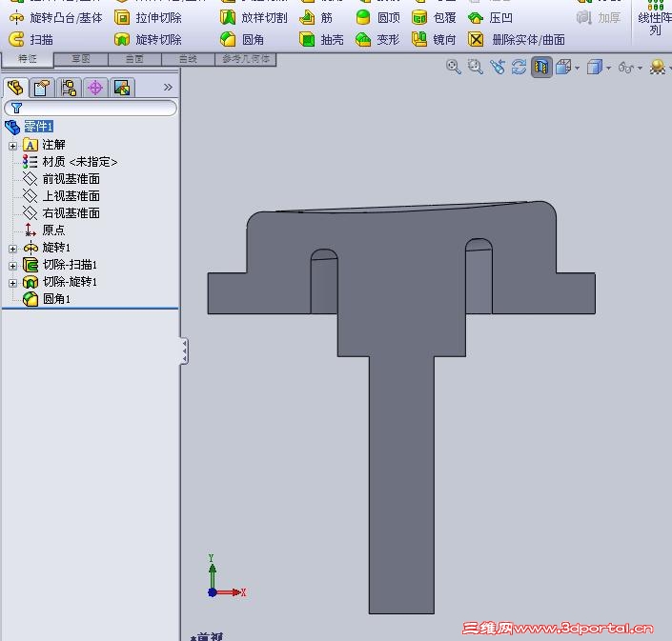The image size is (672, 641).
Task: Select the 抽壳 shell tool
Action: coord(321,39)
